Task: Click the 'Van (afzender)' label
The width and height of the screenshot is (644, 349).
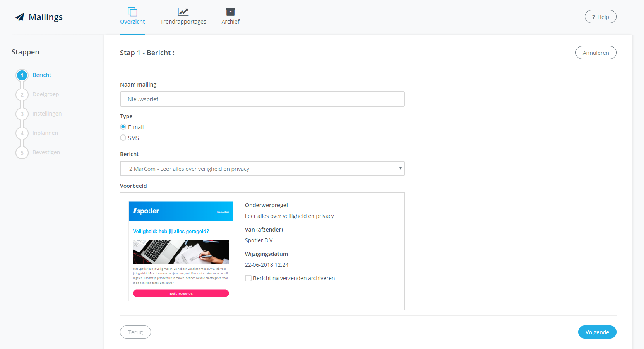Action: pos(264,230)
